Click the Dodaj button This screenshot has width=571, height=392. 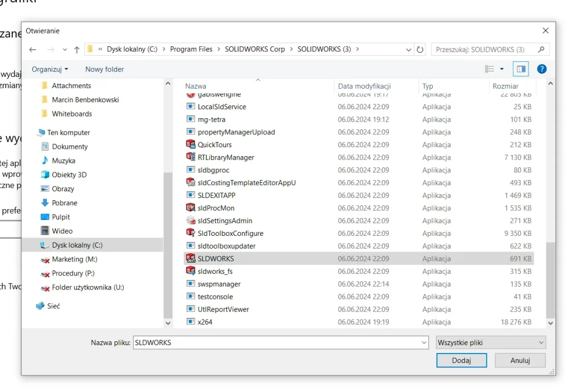click(461, 360)
